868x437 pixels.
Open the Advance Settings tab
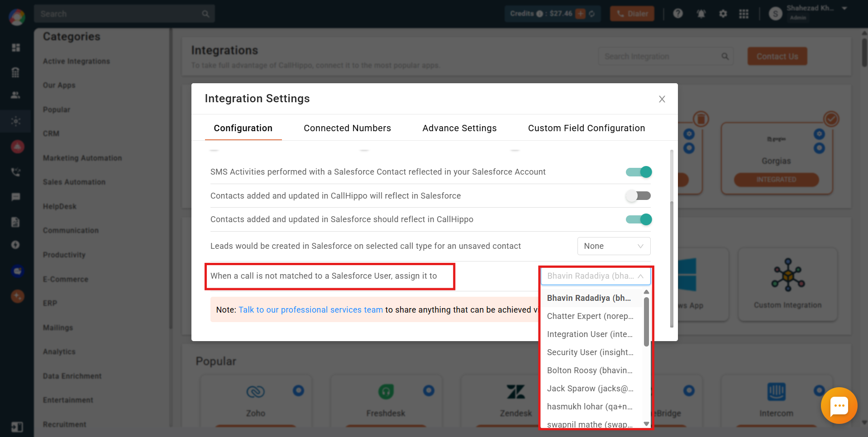tap(459, 128)
